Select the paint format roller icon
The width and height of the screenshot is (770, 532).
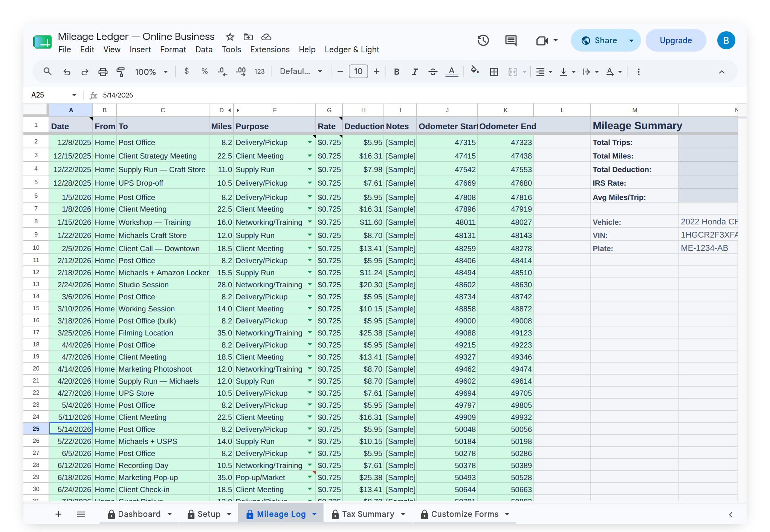click(x=121, y=72)
